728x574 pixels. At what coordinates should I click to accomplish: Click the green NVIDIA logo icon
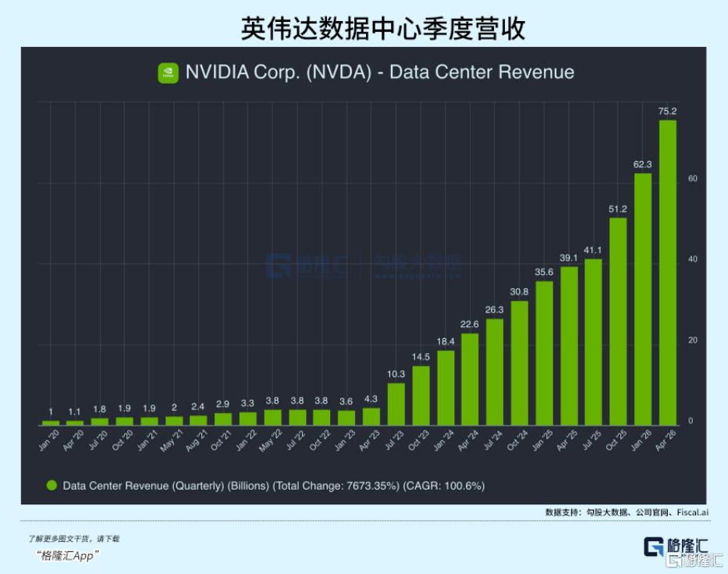point(168,73)
